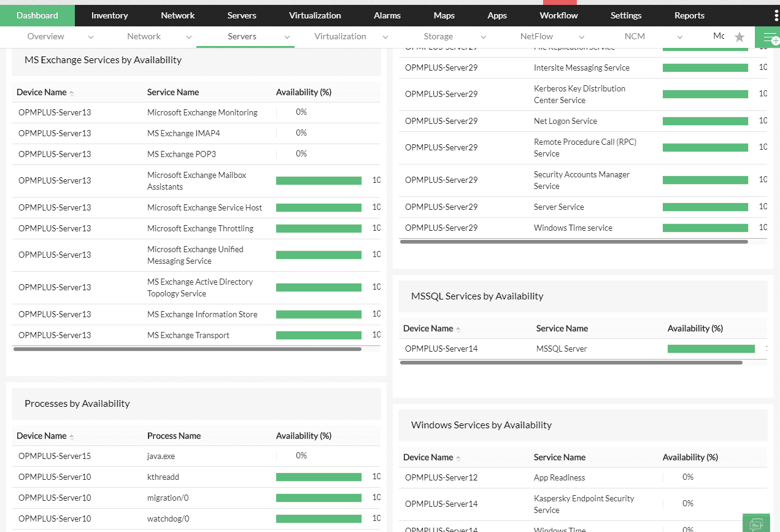Switch to the NCM dashboard tab
Viewport: 780px width, 532px height.
(x=635, y=36)
